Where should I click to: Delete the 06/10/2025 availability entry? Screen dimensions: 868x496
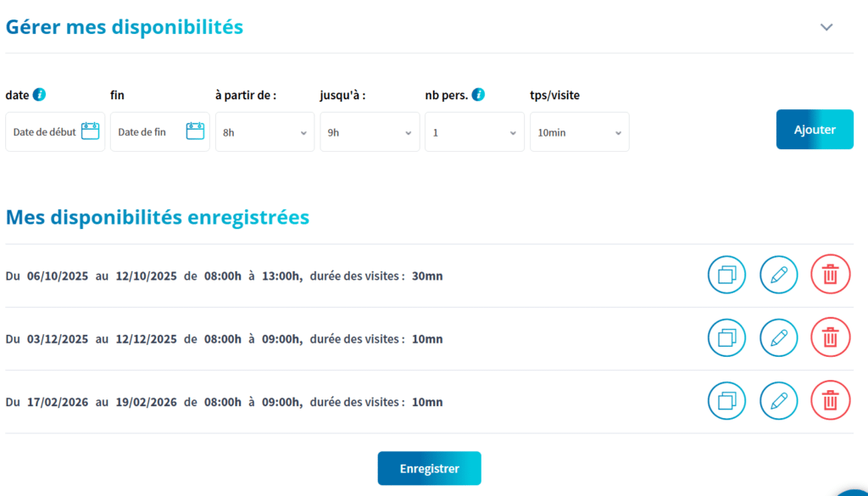coord(831,275)
